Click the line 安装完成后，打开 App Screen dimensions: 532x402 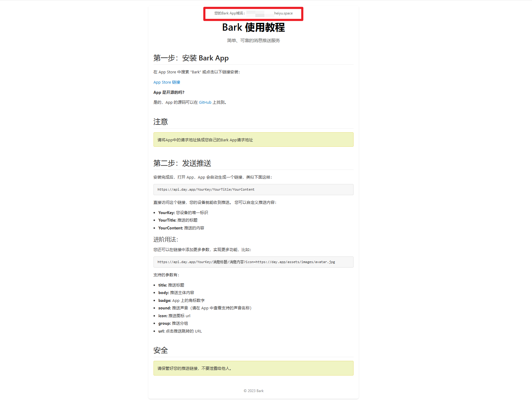(213, 177)
